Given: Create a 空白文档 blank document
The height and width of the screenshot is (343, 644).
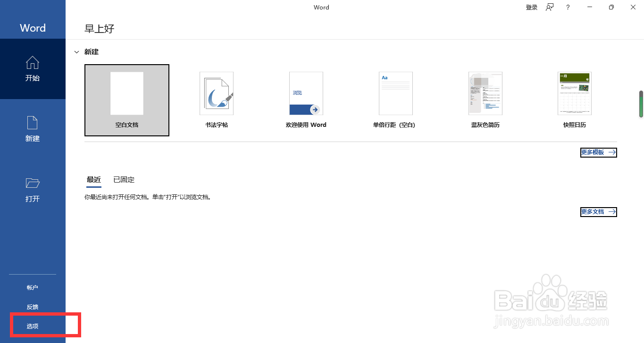Looking at the screenshot, I should click(127, 100).
